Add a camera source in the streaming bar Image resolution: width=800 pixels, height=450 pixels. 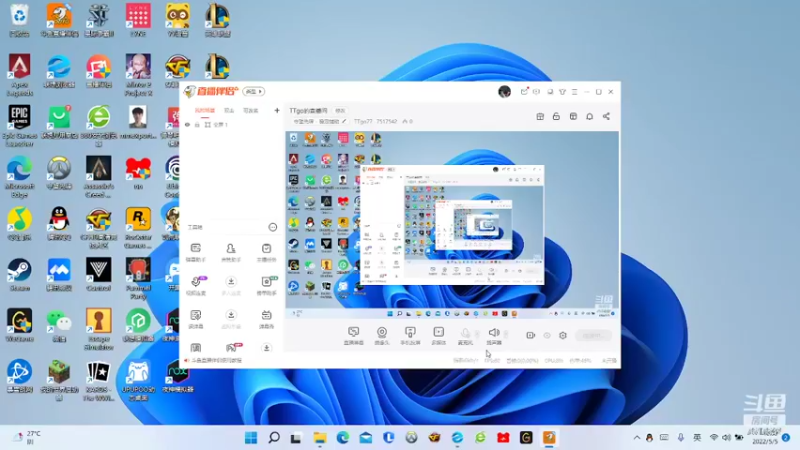tap(382, 336)
